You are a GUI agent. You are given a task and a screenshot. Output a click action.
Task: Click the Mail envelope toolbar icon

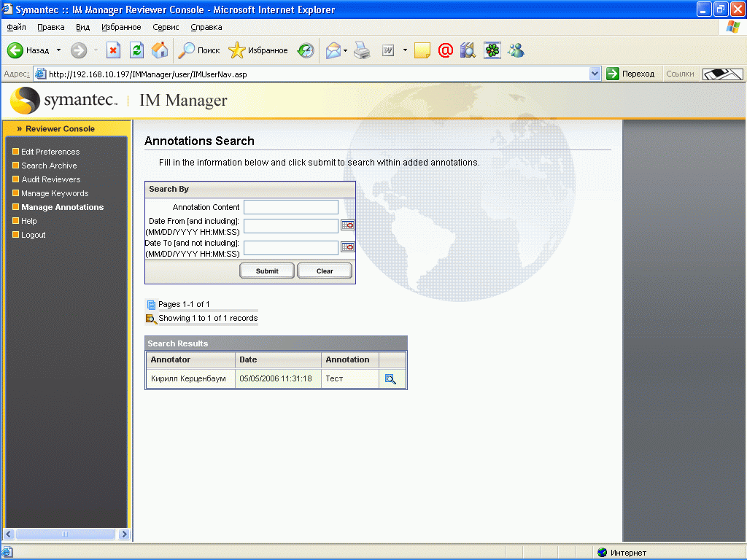click(333, 50)
